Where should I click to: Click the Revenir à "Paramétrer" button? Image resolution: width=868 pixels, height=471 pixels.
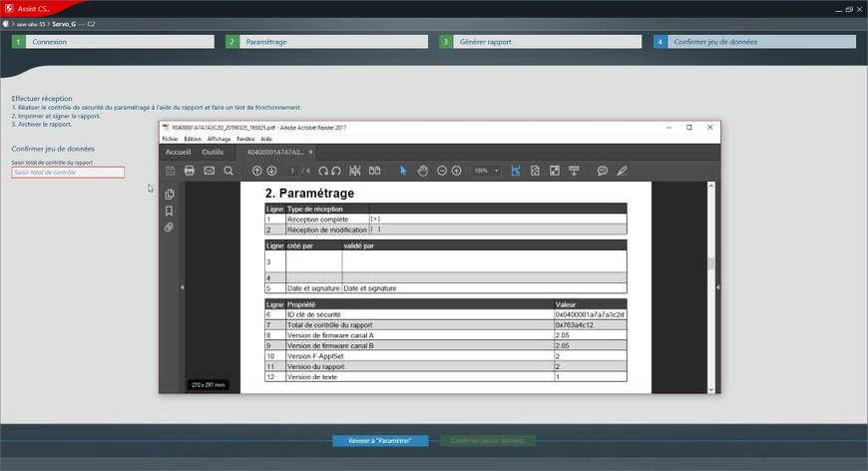coord(380,440)
